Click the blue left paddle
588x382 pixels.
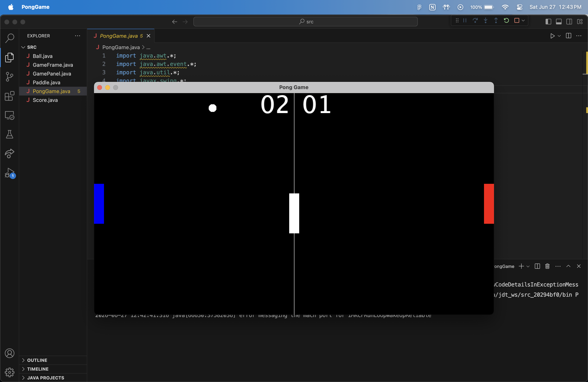click(x=99, y=204)
